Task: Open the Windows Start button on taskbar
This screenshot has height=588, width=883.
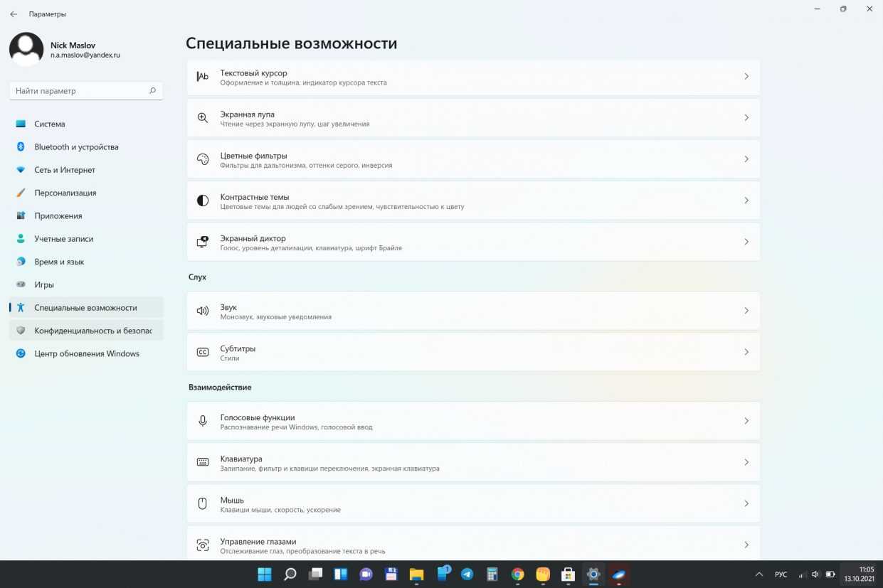Action: (264, 574)
